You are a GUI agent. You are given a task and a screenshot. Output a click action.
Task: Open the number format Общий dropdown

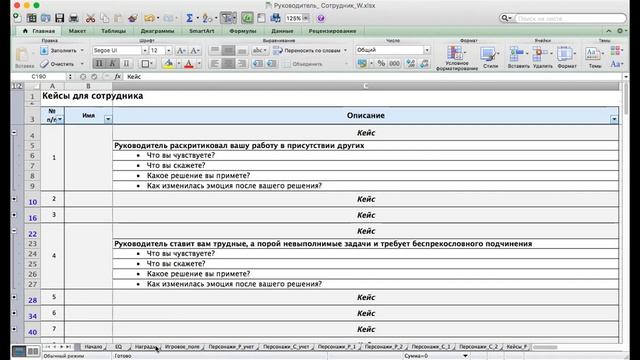coord(427,50)
